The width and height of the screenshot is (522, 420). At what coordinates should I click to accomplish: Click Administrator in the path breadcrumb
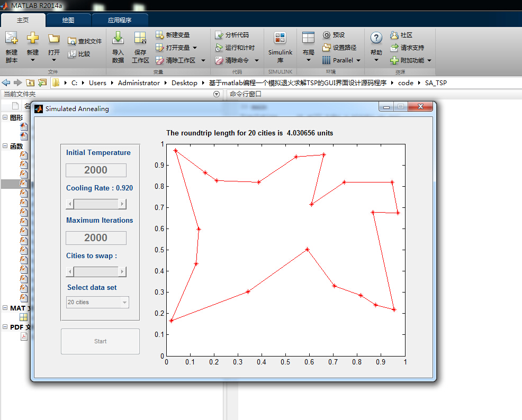pyautogui.click(x=139, y=83)
